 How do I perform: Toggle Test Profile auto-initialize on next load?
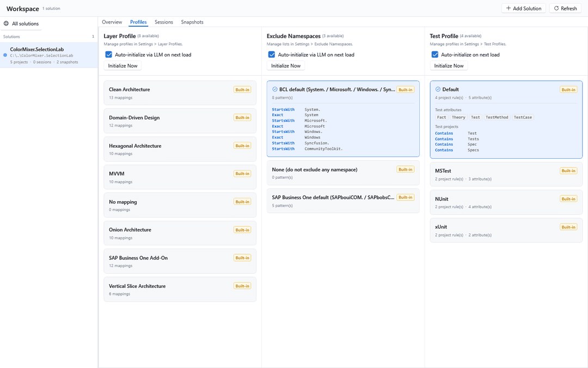(434, 55)
